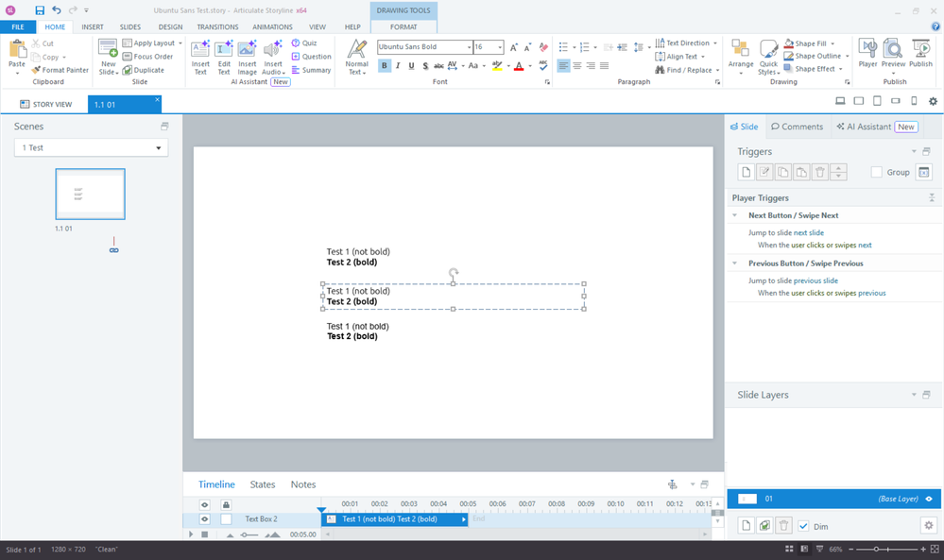Click the Preview icon
The height and width of the screenshot is (560, 944).
tap(893, 48)
